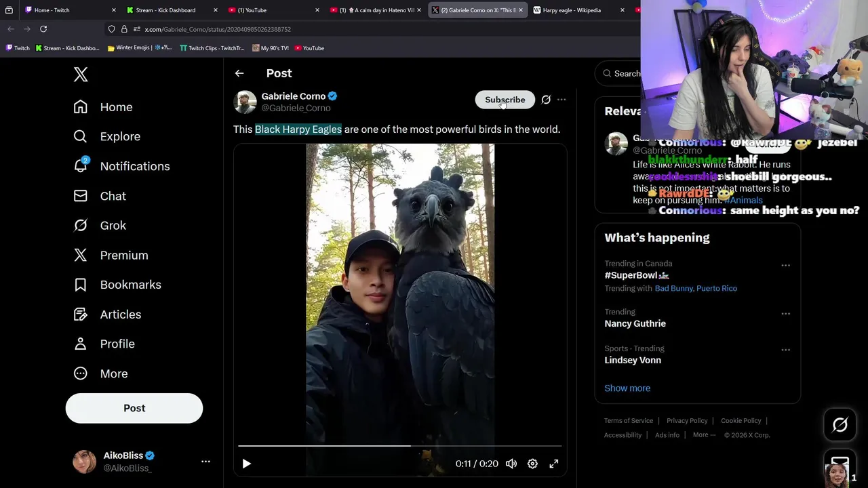Open the TwitchTracker Twitch Clips bookmark
Viewport: 868px width, 488px height.
(x=212, y=48)
